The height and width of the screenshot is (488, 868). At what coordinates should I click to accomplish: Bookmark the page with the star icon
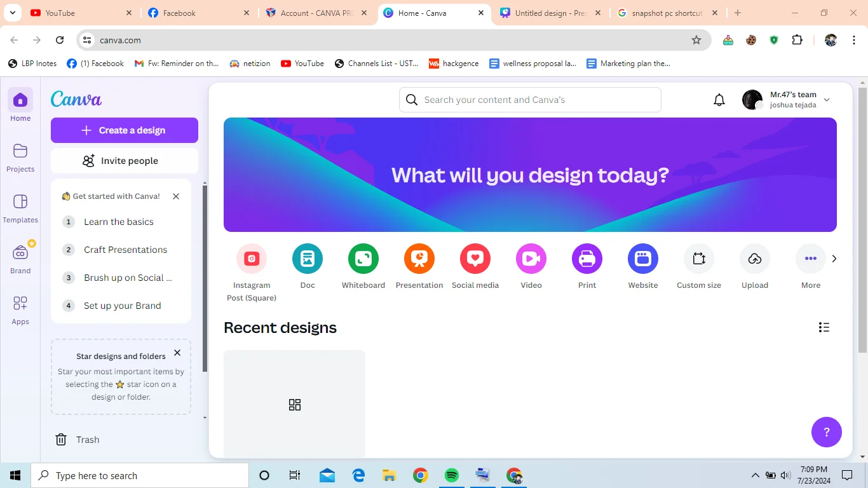[x=696, y=40]
